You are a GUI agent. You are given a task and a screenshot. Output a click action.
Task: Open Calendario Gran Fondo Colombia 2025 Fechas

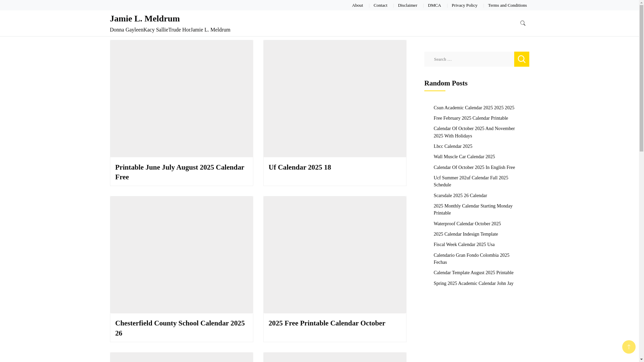471,258
